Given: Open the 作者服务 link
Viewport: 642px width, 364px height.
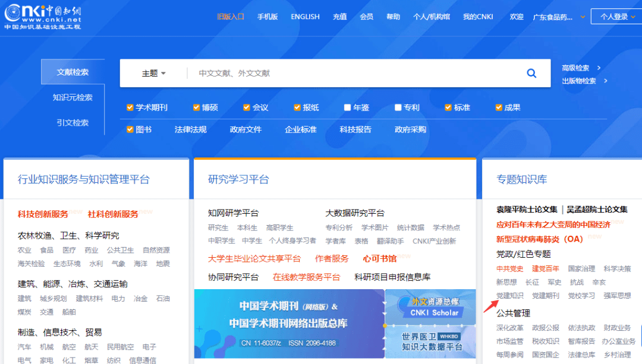Looking at the screenshot, I should click(332, 258).
